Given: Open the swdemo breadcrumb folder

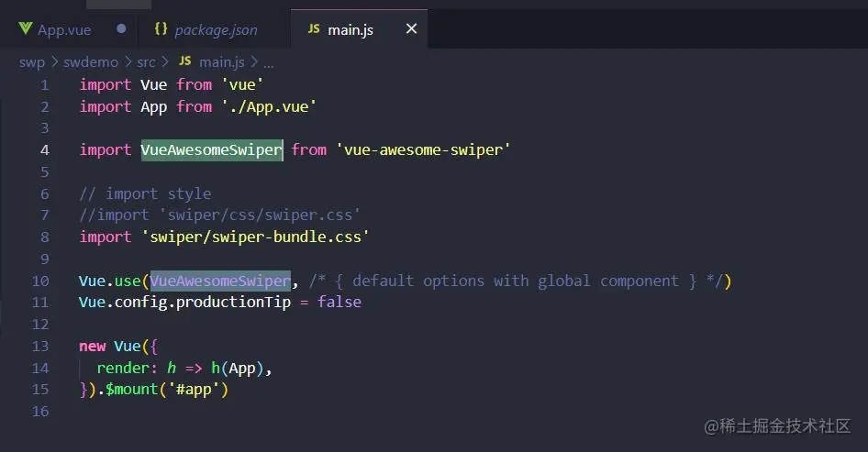Looking at the screenshot, I should pyautogui.click(x=90, y=62).
